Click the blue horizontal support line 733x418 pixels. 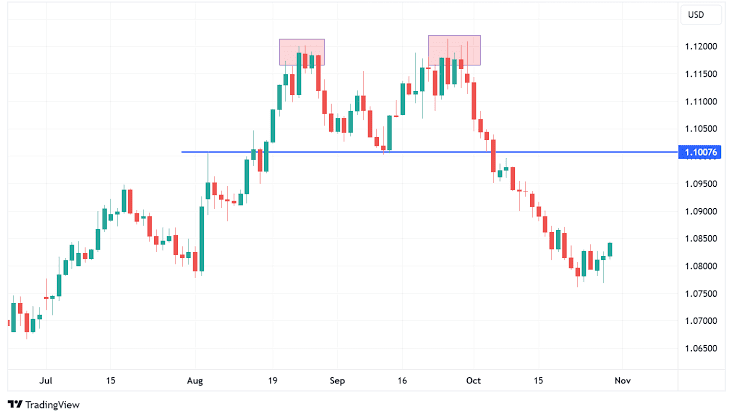[x=429, y=152]
